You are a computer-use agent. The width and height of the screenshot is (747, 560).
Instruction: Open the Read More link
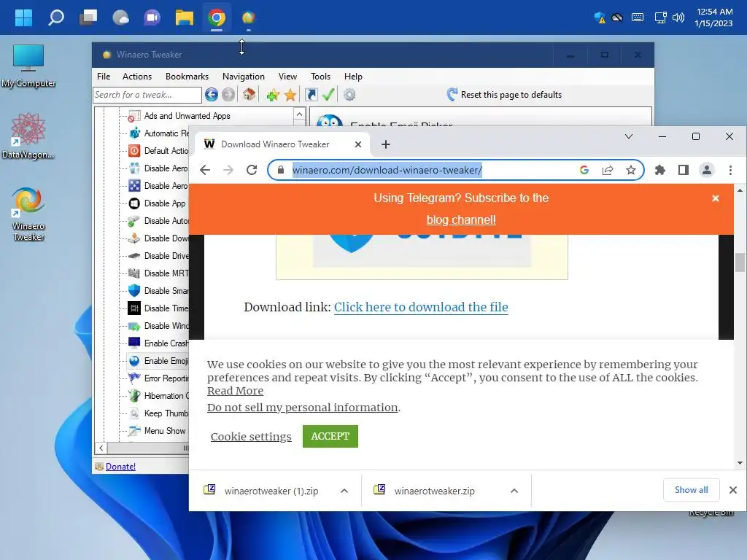pyautogui.click(x=236, y=391)
